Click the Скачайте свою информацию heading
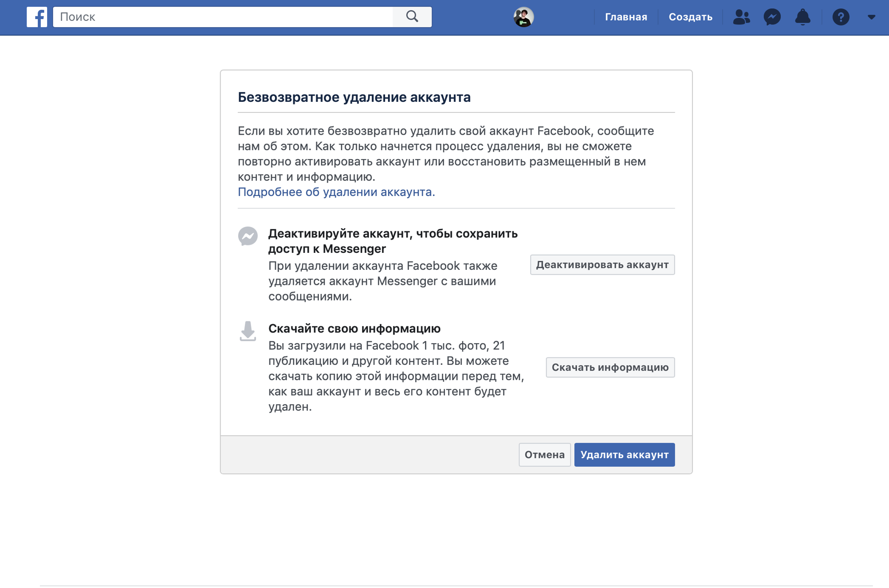Screen dimensions: 889x588 [x=354, y=328]
